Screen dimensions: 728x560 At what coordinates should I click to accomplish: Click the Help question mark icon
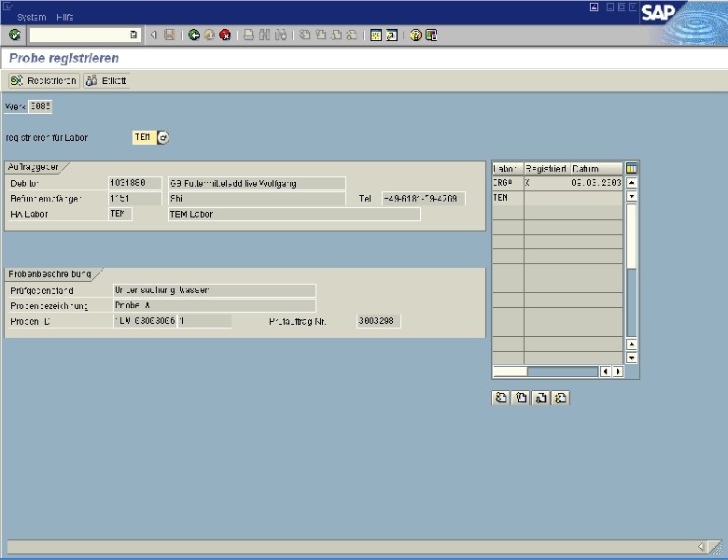(x=415, y=35)
